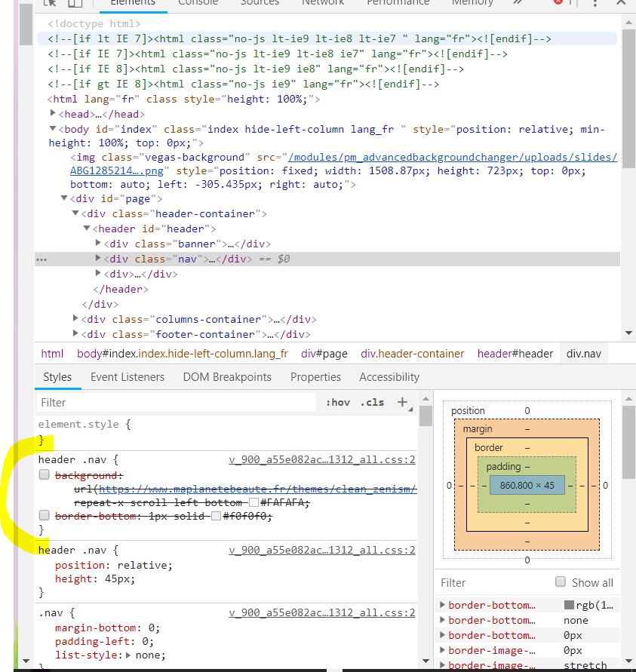
Task: Select div#page breadcrumb item
Action: pyautogui.click(x=324, y=354)
